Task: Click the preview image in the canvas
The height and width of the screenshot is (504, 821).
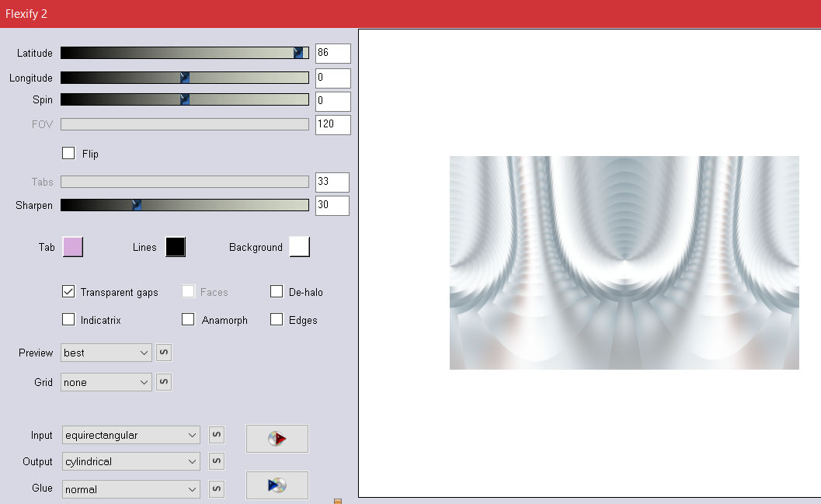Action: tap(624, 262)
